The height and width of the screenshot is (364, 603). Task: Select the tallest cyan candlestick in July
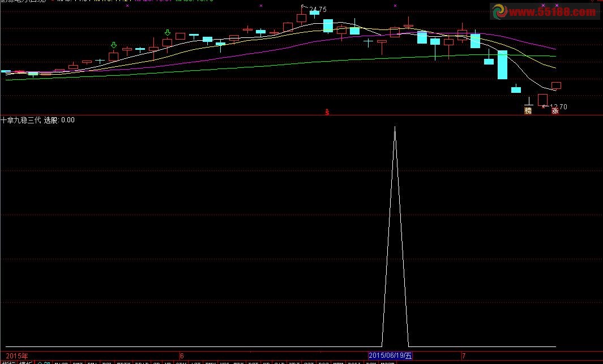pos(502,65)
